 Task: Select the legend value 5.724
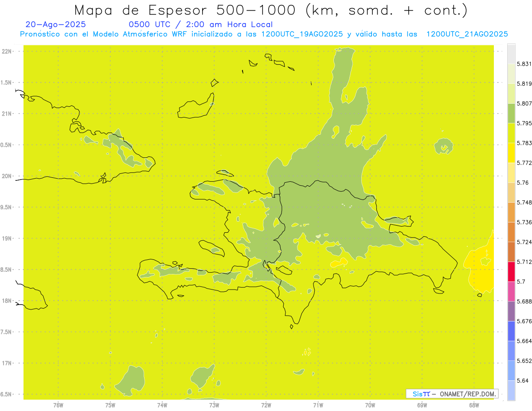pos(524,242)
